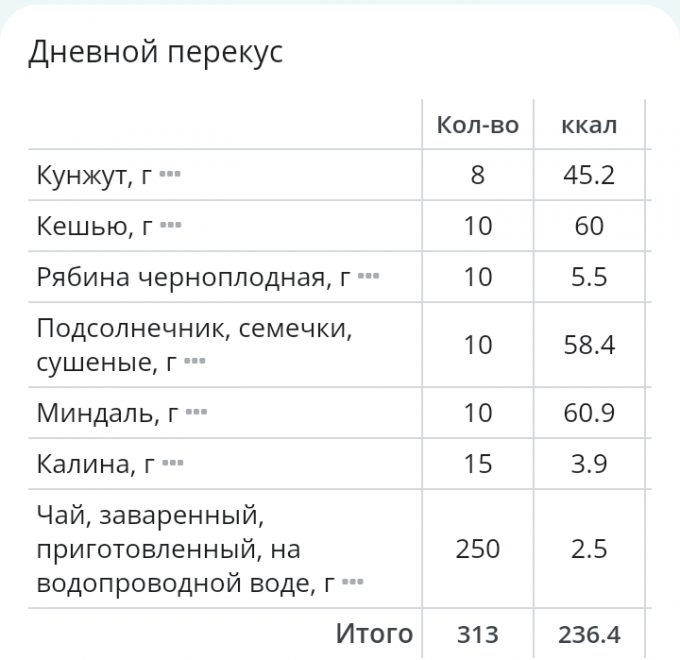
Task: Click the Дневной перекус heading
Action: [x=155, y=52]
